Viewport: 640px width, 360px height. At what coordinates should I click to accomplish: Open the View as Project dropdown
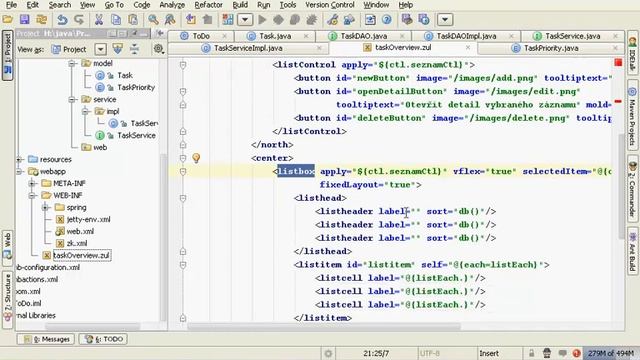click(x=100, y=49)
